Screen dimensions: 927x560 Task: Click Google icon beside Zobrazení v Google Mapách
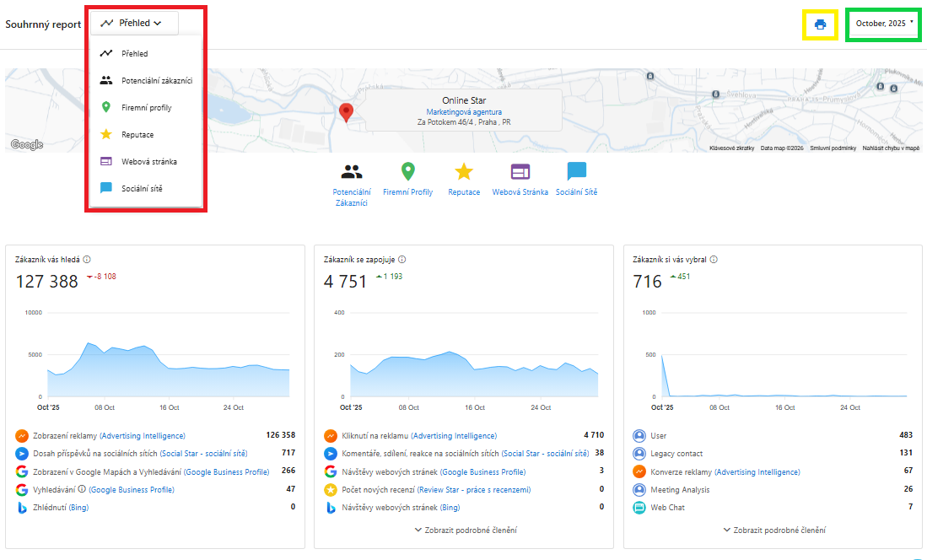click(22, 472)
